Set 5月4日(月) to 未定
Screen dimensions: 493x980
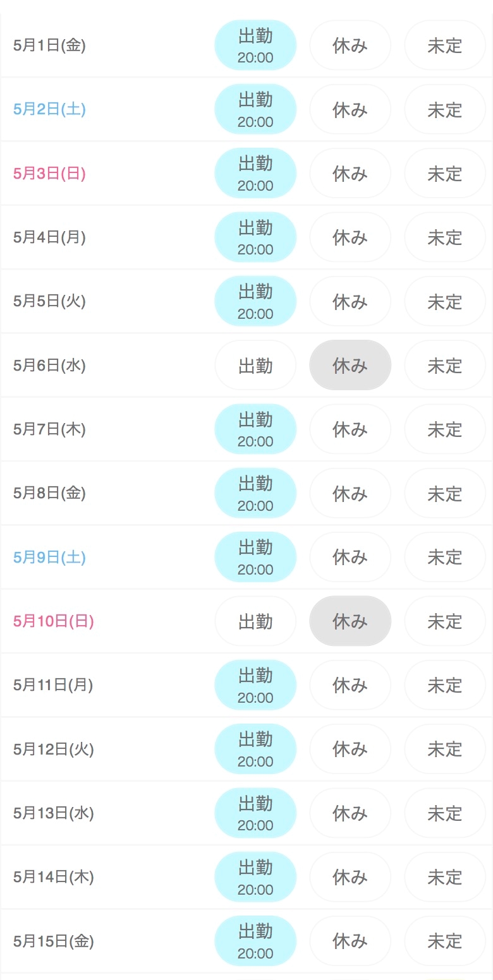point(445,237)
